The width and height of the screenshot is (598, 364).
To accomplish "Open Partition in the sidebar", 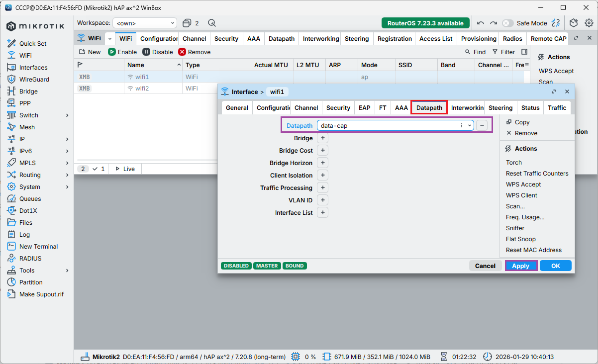I will (31, 282).
